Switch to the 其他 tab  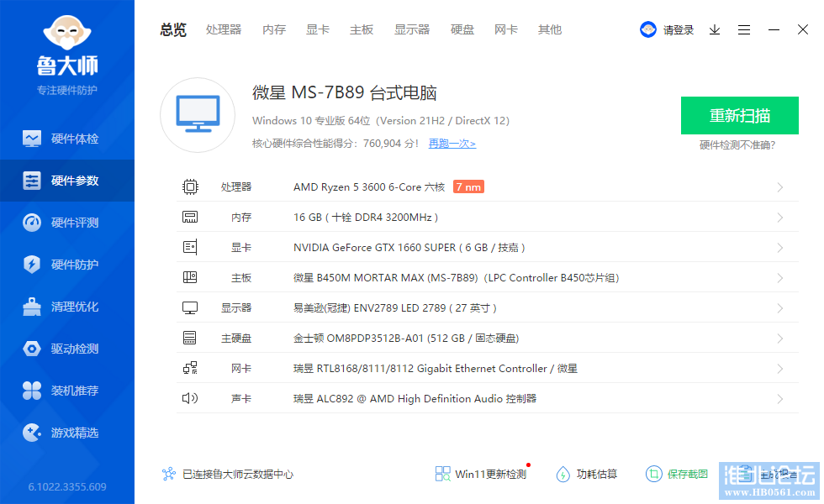[550, 30]
